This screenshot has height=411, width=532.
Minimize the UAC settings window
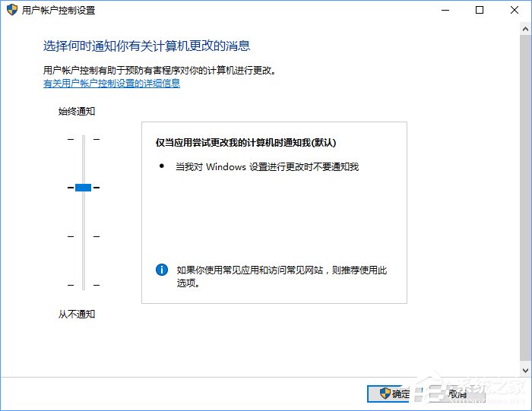coord(445,10)
